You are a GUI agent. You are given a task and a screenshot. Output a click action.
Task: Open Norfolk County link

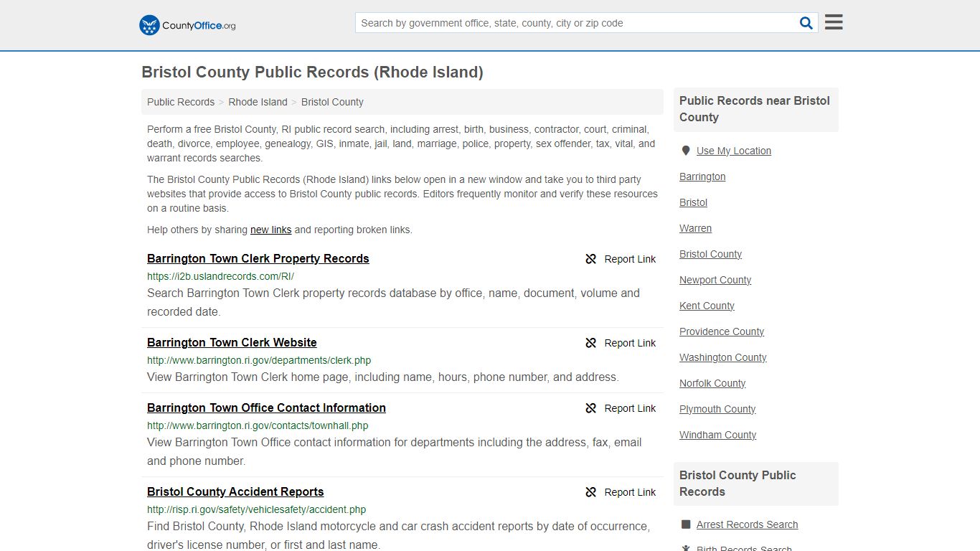click(712, 383)
